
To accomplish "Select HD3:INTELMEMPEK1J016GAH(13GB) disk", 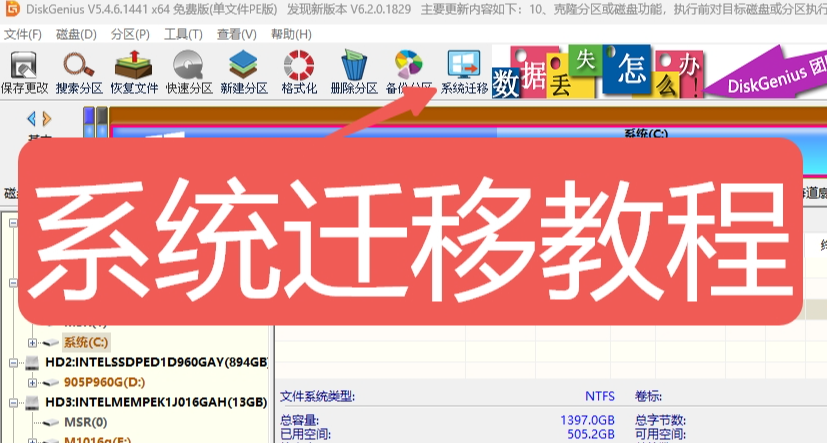I will click(156, 402).
